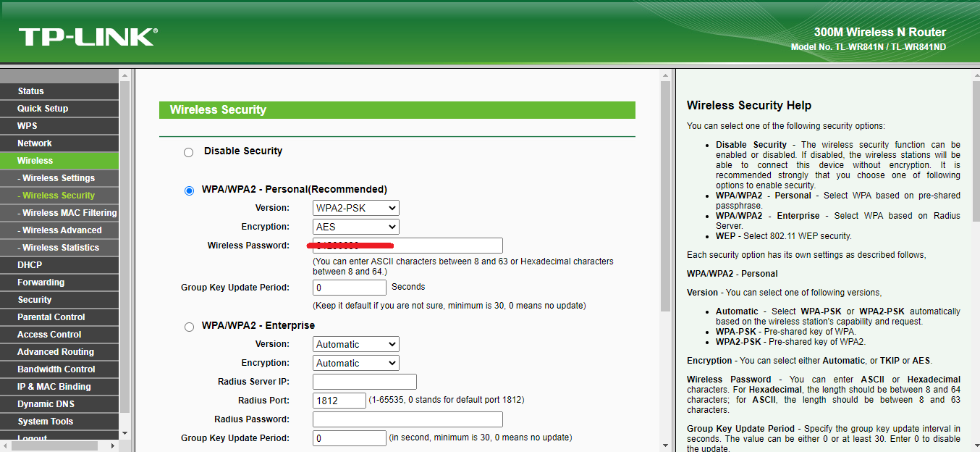980x452 pixels.
Task: Open System Tools menu
Action: point(46,422)
